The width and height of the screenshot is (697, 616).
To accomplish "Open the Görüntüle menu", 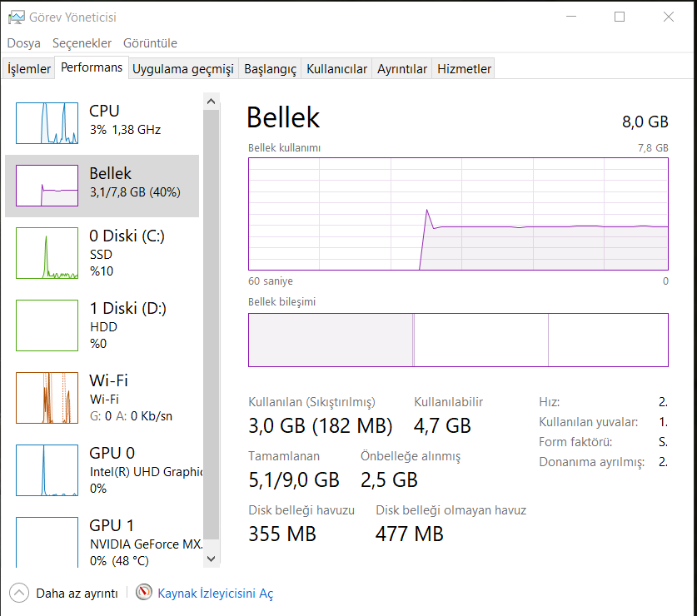I will click(150, 43).
